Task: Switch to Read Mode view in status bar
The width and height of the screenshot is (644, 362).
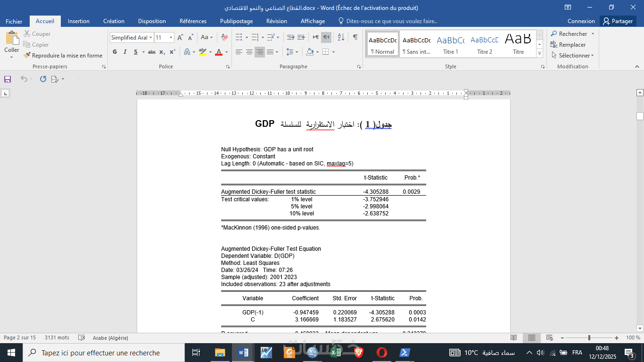Action: click(513, 337)
